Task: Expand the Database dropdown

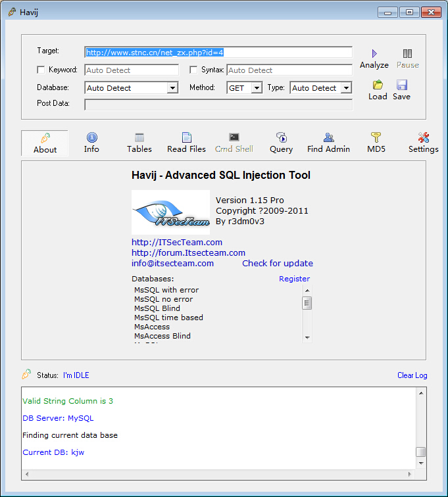Action: point(172,88)
